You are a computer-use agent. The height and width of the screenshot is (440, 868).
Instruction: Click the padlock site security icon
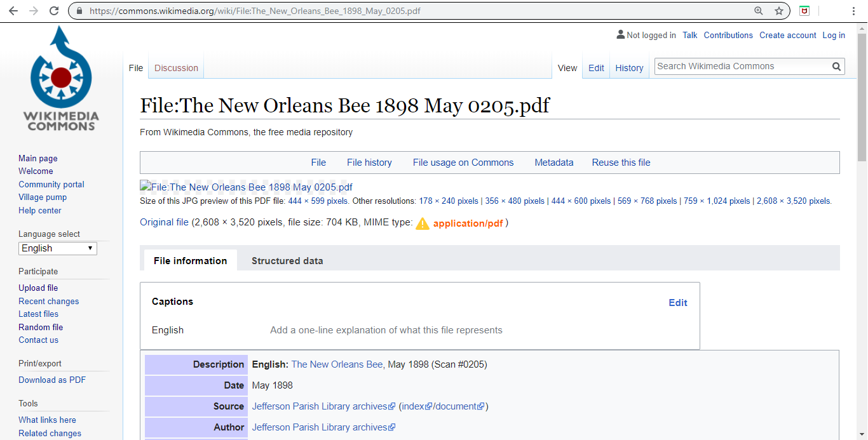pos(79,11)
